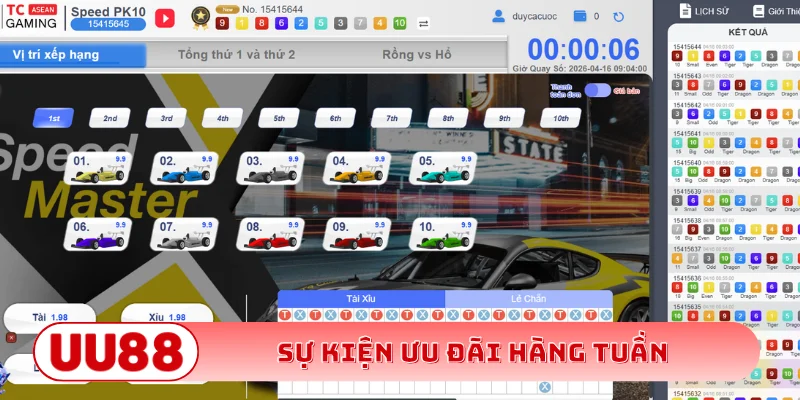Switch to Rồng vs Hổ tab

(417, 55)
